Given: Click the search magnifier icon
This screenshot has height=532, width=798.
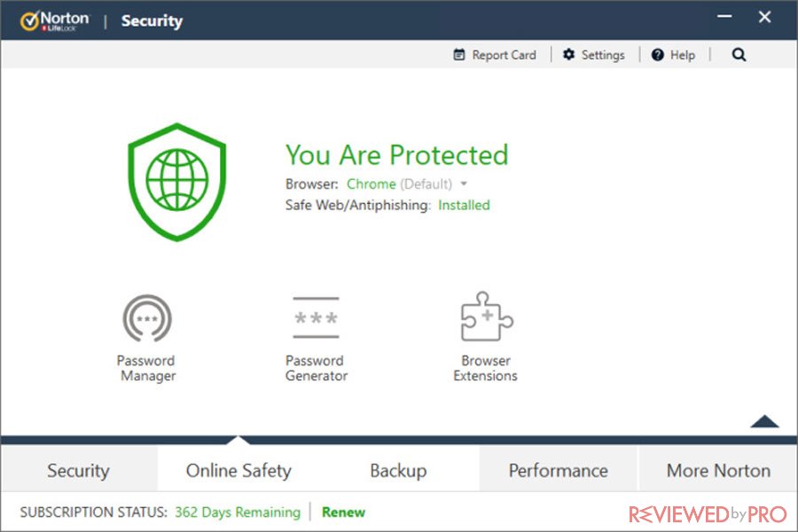Looking at the screenshot, I should (x=739, y=54).
